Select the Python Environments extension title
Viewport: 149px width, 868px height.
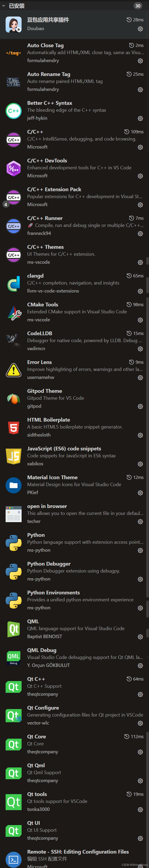pyautogui.click(x=53, y=592)
